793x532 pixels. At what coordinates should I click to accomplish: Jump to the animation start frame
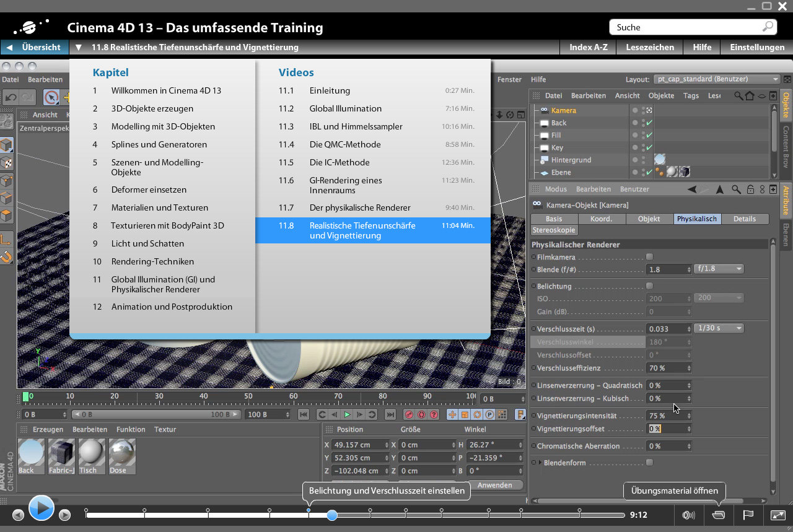[304, 414]
